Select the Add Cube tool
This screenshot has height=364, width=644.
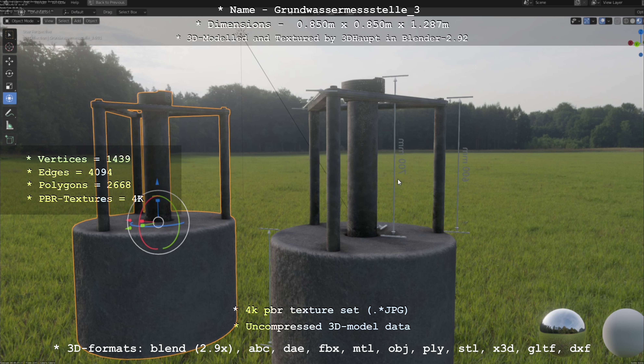[9, 140]
